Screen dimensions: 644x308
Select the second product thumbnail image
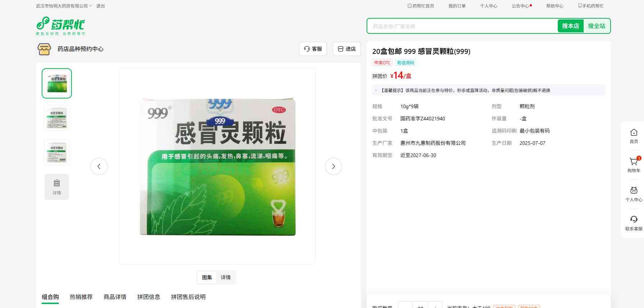pos(57,118)
